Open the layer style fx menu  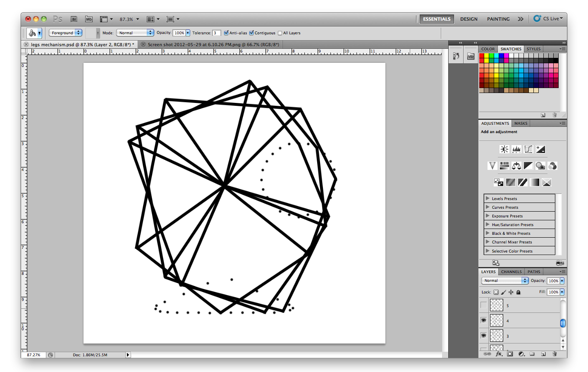point(499,354)
